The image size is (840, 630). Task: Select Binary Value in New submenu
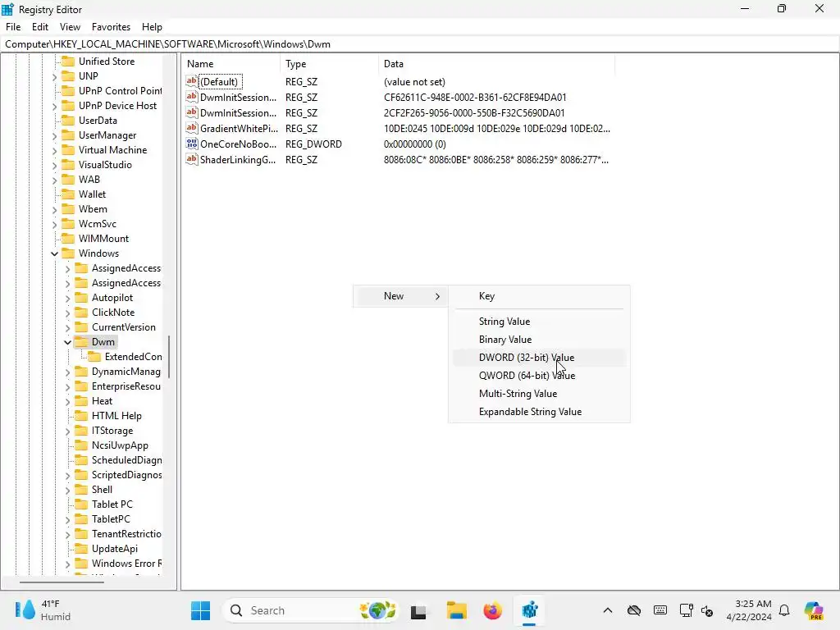[x=539, y=340]
